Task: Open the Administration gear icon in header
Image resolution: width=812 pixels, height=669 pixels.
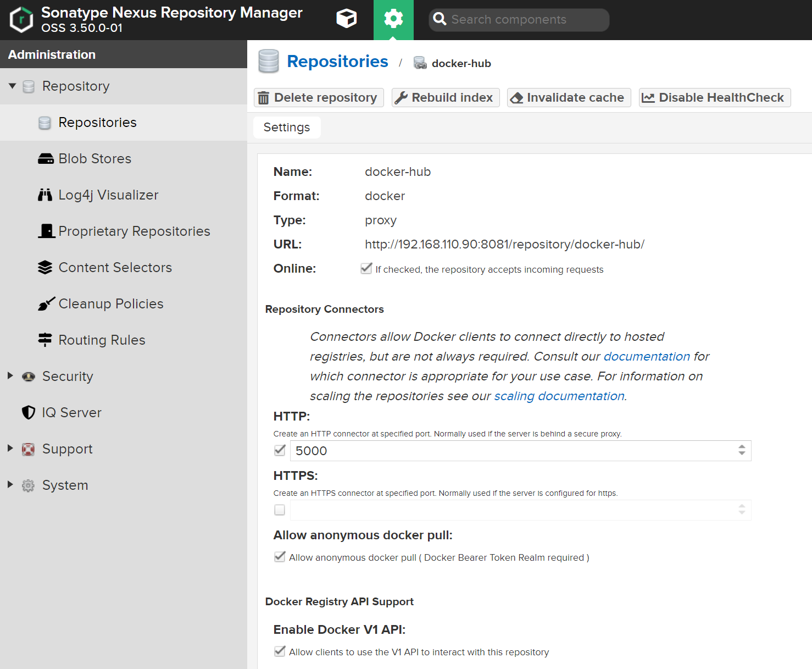Action: pyautogui.click(x=393, y=19)
